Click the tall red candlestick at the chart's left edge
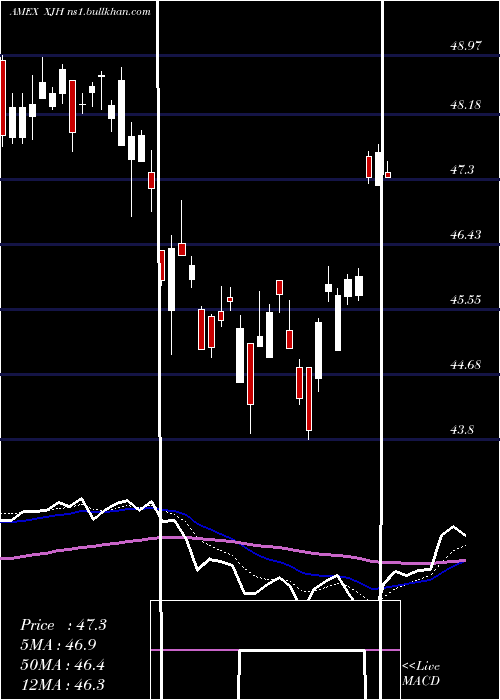The image size is (500, 700). point(3,98)
